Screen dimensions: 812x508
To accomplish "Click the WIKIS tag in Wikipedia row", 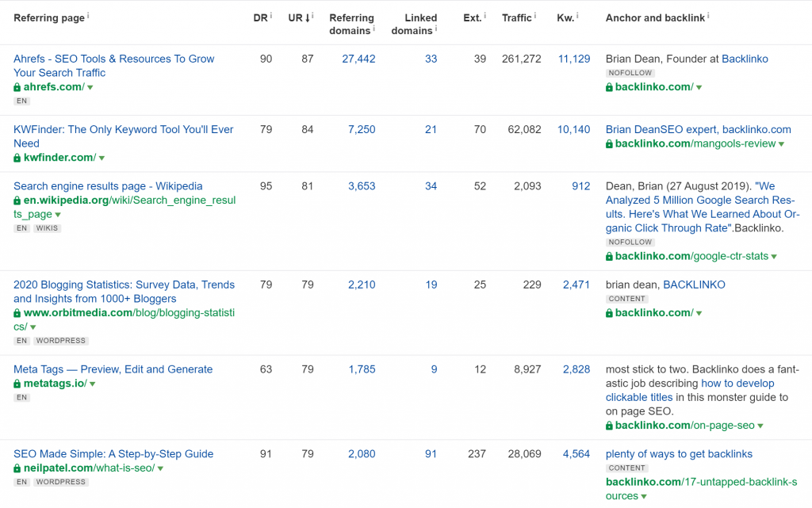I will click(47, 228).
